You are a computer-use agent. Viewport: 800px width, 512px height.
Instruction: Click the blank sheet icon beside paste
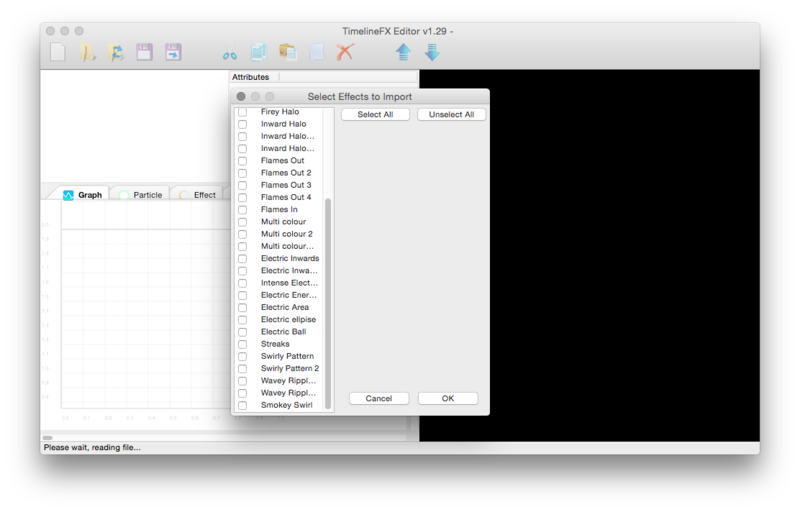pos(316,52)
